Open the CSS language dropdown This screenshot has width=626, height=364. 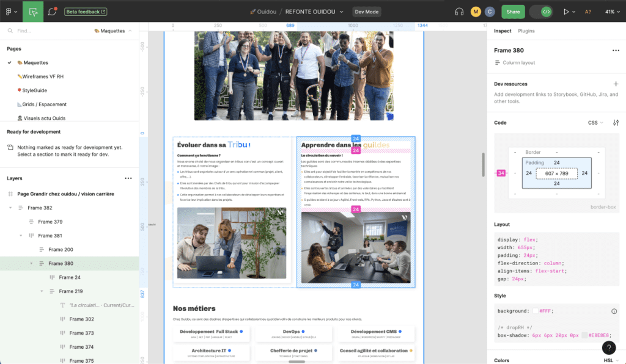(x=595, y=123)
